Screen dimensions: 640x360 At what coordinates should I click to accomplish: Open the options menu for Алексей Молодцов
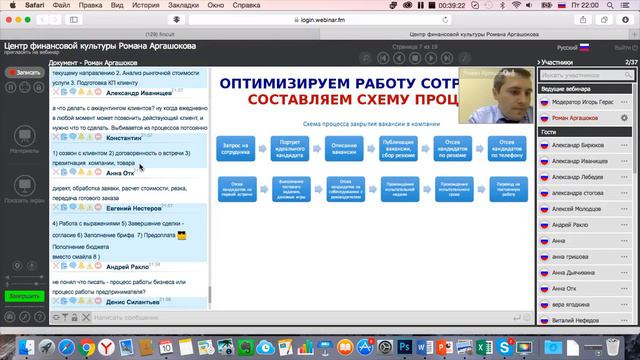point(624,209)
